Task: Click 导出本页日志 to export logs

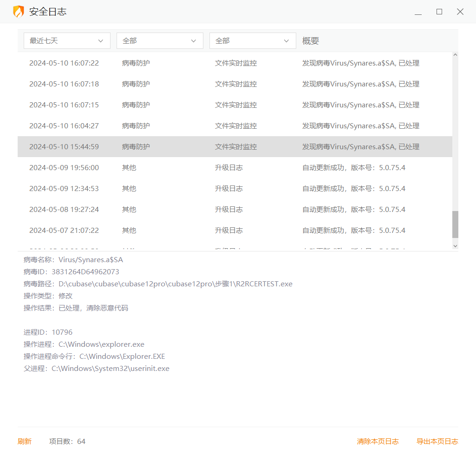Action: tap(437, 442)
